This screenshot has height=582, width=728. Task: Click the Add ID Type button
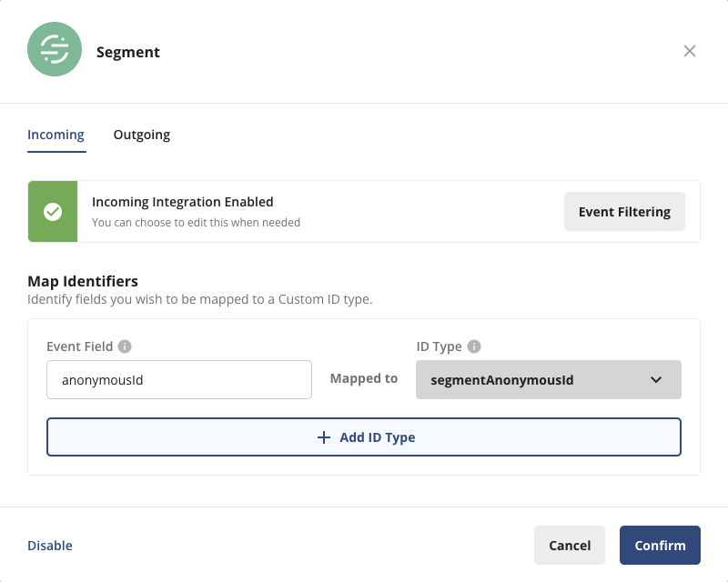[363, 436]
